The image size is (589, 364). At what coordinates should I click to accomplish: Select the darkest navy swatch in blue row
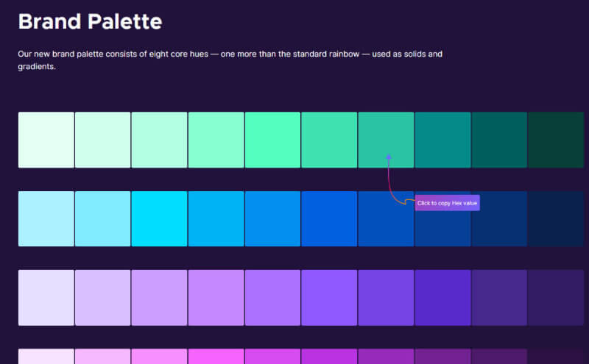pos(556,219)
